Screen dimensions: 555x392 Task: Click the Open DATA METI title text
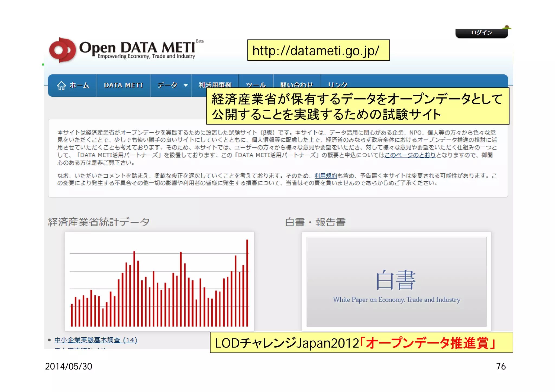(137, 48)
